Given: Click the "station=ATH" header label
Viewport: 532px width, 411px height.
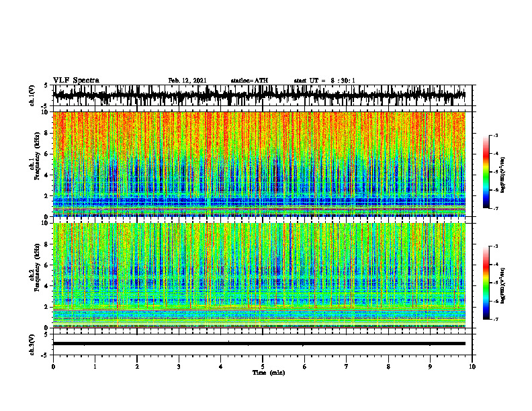Looking at the screenshot, I should 249,81.
